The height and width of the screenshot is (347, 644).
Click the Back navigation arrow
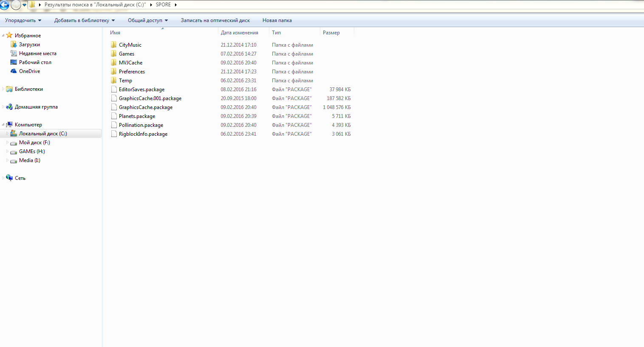4,5
